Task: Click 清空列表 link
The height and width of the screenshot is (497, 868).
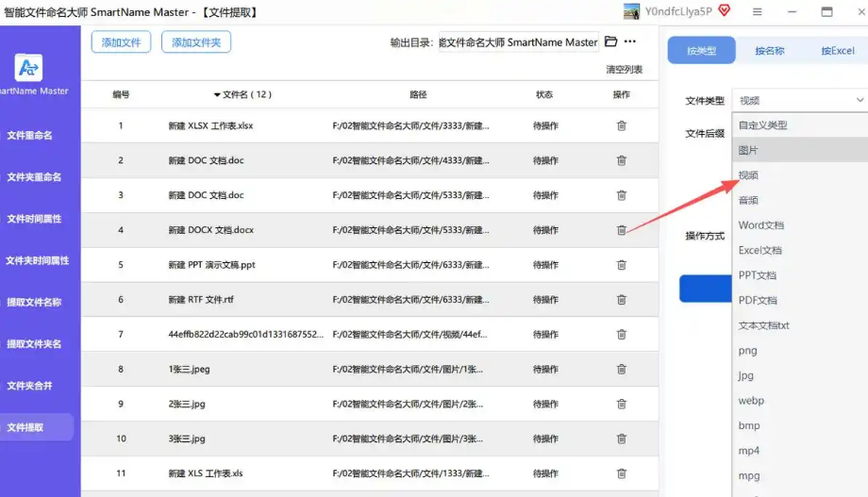Action: [x=624, y=69]
